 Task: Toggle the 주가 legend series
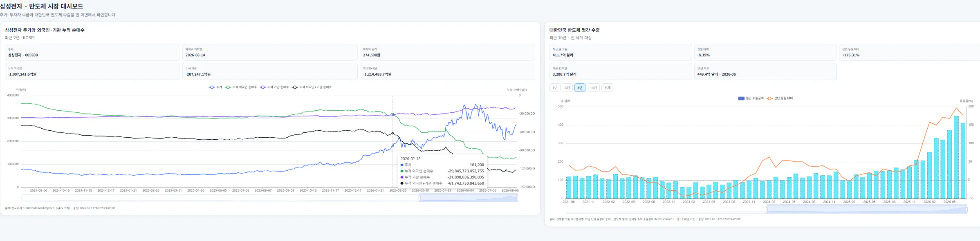tap(215, 87)
